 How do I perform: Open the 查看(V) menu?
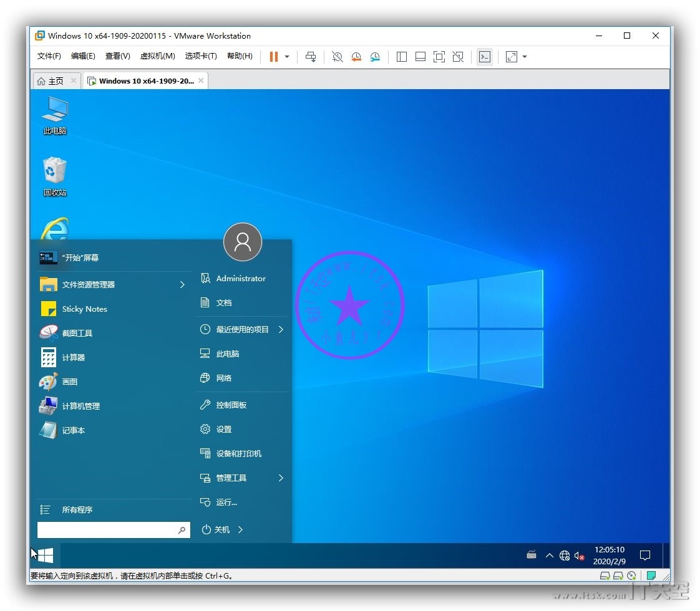tap(118, 55)
